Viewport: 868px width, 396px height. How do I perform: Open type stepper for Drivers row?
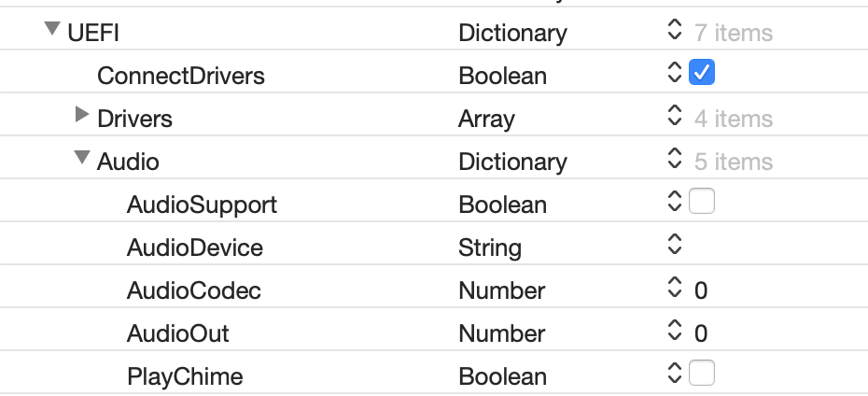pos(676,119)
